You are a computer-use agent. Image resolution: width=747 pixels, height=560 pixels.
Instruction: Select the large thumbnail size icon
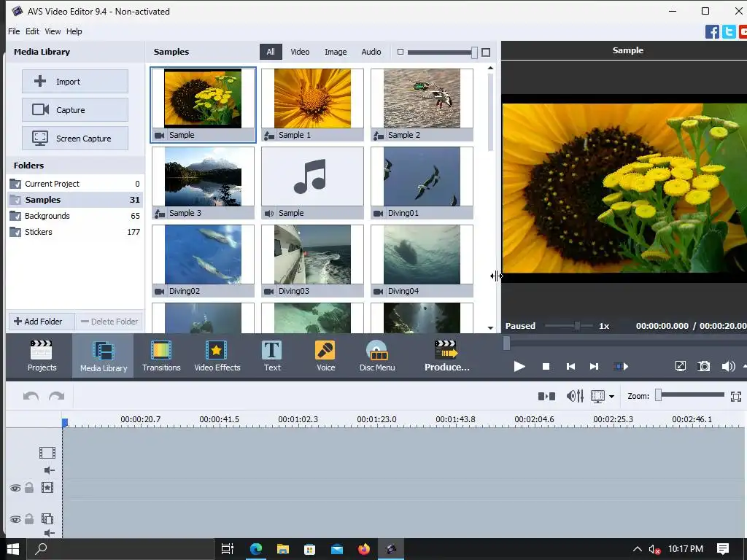pyautogui.click(x=486, y=52)
